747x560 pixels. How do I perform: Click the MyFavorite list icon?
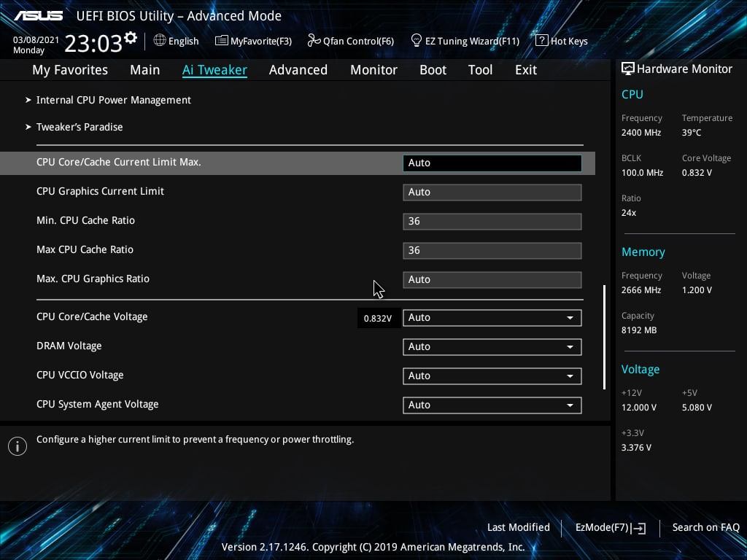pos(222,41)
